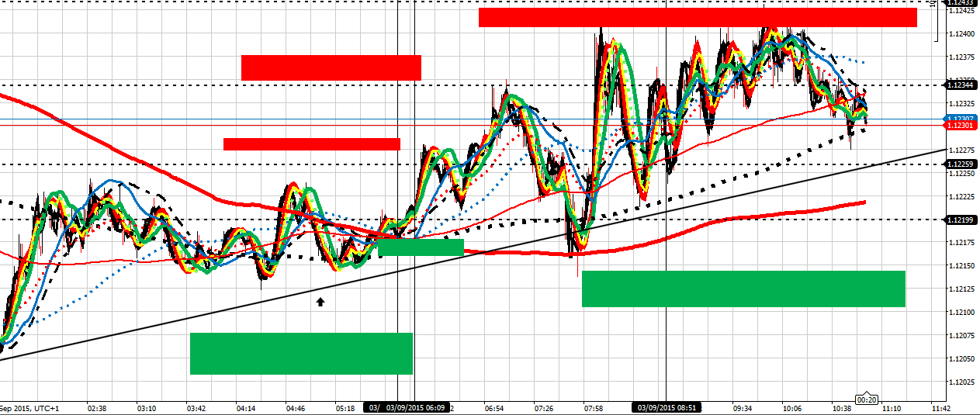Click the 03:42 time axis label
Image resolution: width=980 pixels, height=415 pixels.
[x=196, y=407]
